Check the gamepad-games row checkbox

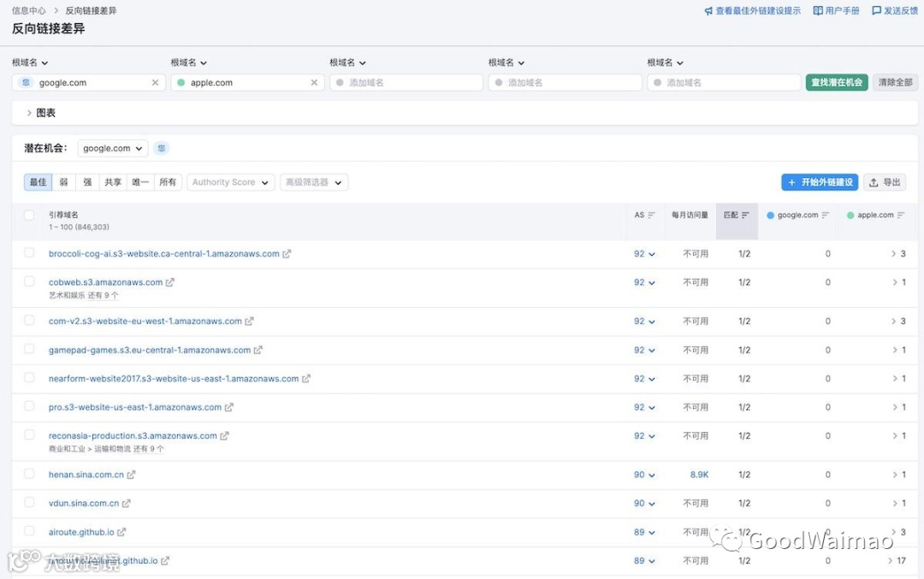tap(29, 349)
